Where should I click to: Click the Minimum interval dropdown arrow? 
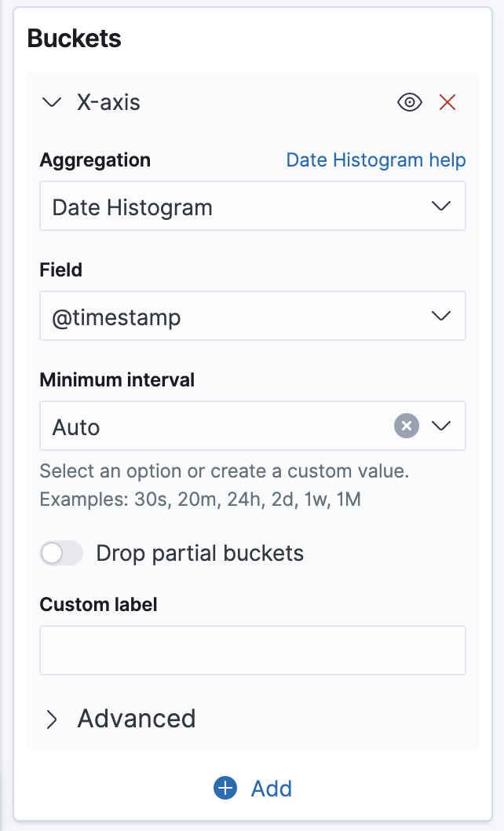click(x=441, y=426)
